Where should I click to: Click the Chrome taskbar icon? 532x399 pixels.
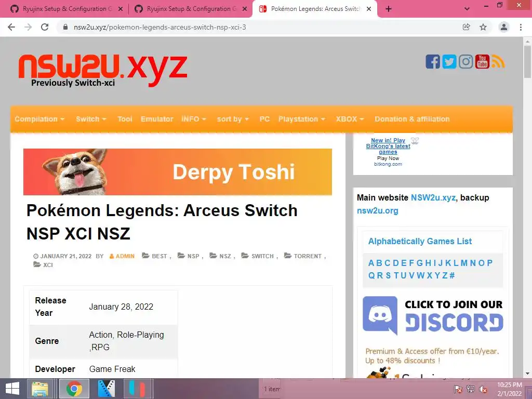(x=74, y=389)
